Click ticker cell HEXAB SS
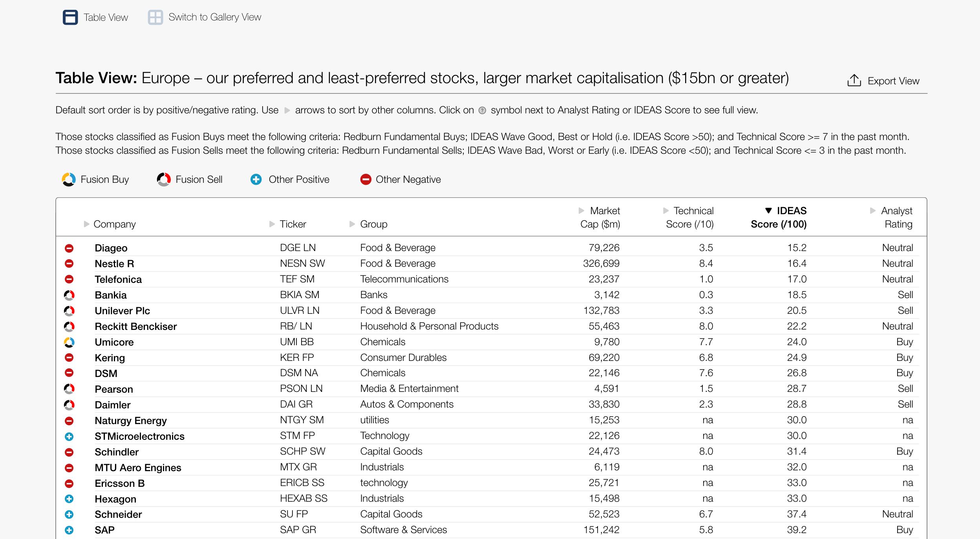This screenshot has height=539, width=980. (x=304, y=498)
